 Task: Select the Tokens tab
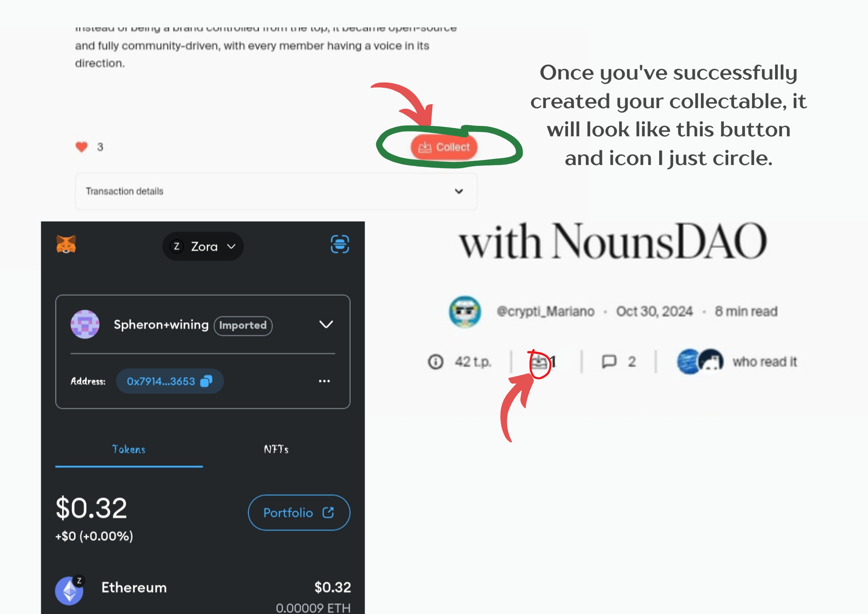point(129,449)
